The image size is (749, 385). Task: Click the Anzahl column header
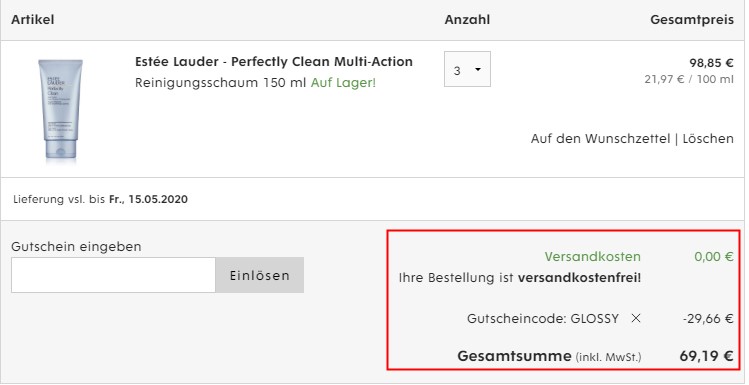(467, 20)
